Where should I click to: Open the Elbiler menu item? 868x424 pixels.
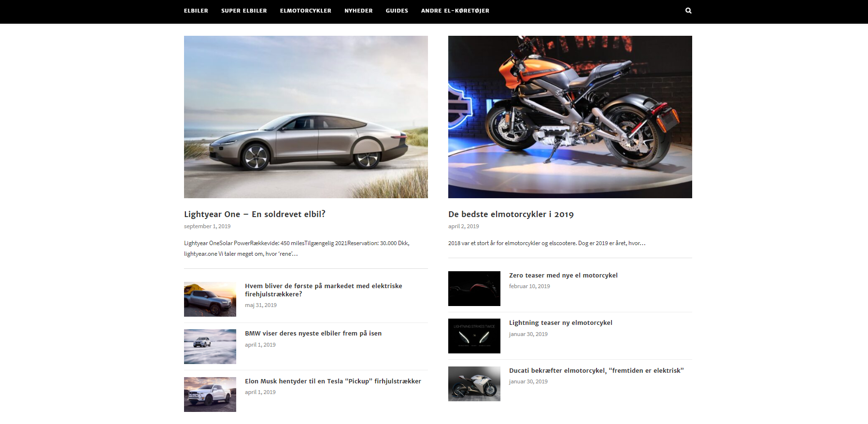click(196, 11)
